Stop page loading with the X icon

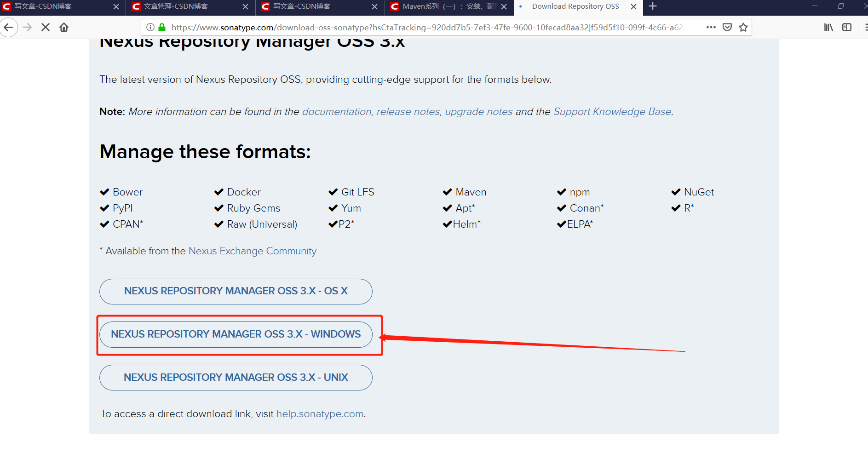(45, 27)
